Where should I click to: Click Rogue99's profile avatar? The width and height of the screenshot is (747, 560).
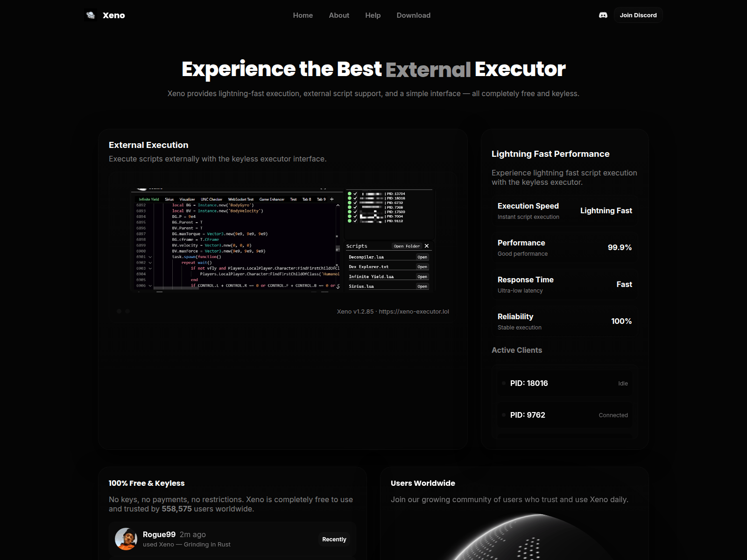click(126, 539)
